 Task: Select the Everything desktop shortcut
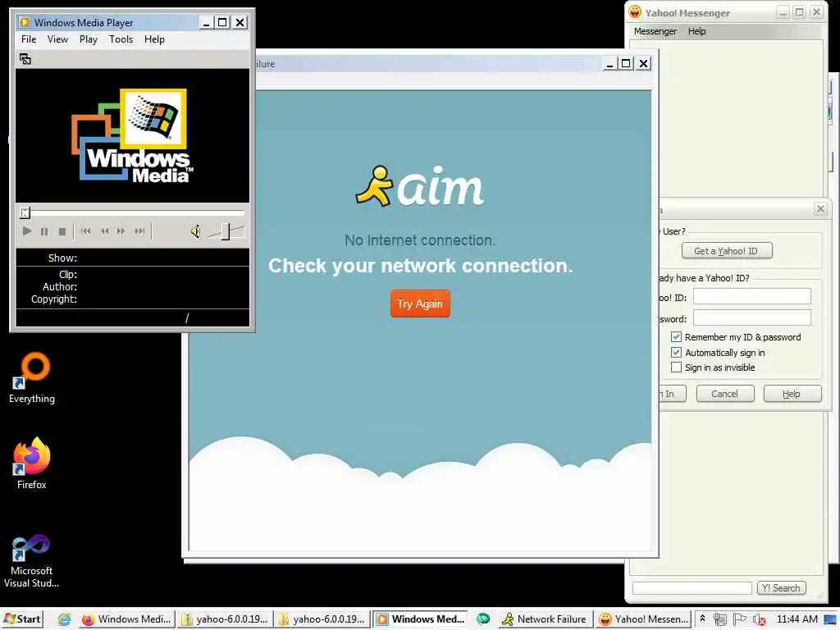click(x=32, y=377)
